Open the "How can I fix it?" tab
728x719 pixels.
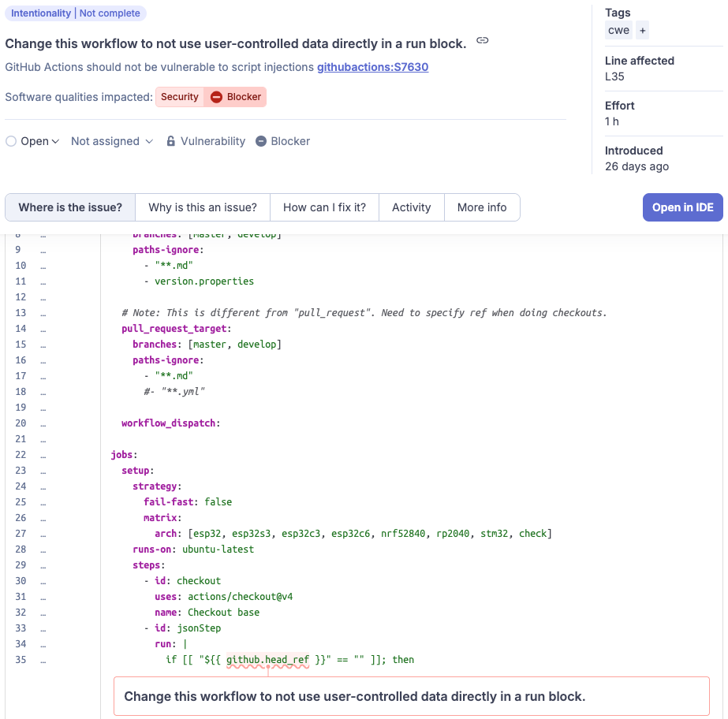[x=325, y=207]
